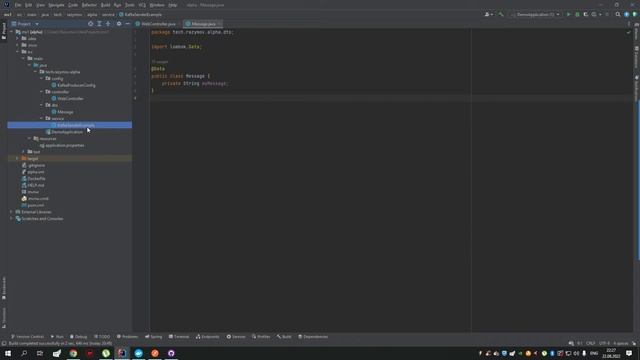640x360 pixels.
Task: Collapse the controller package node
Action: click(x=42, y=92)
